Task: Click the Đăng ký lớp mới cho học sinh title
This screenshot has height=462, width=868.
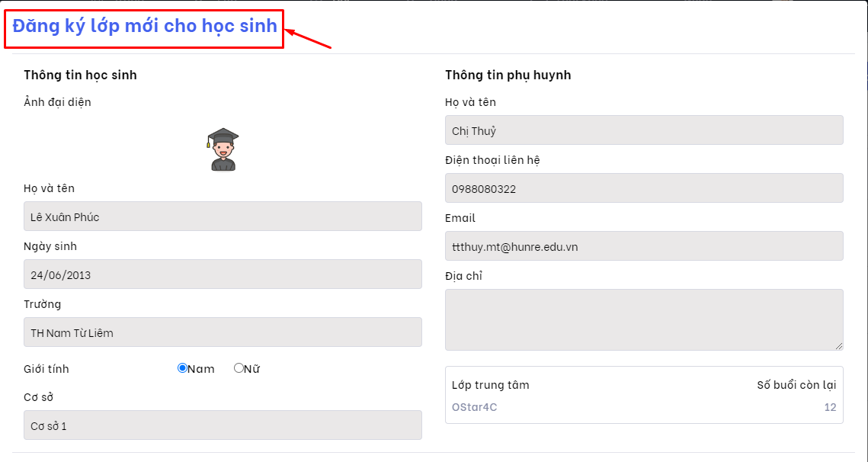Action: click(145, 26)
